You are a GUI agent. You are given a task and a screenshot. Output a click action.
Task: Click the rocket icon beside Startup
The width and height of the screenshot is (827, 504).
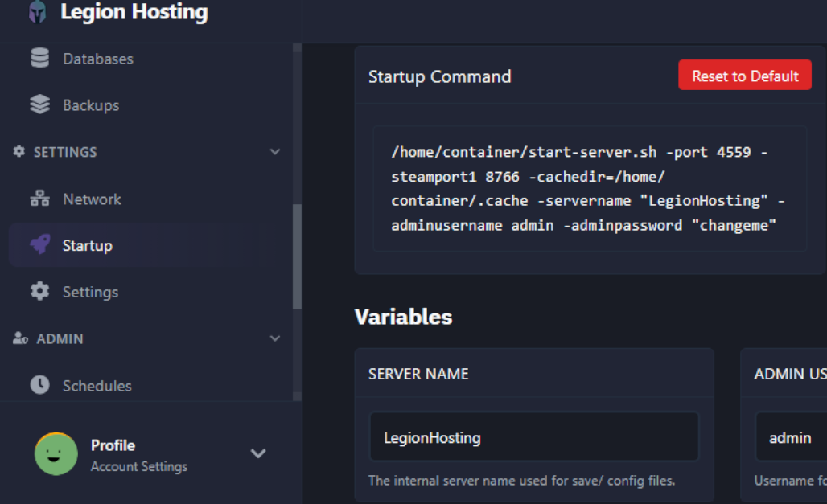40,245
